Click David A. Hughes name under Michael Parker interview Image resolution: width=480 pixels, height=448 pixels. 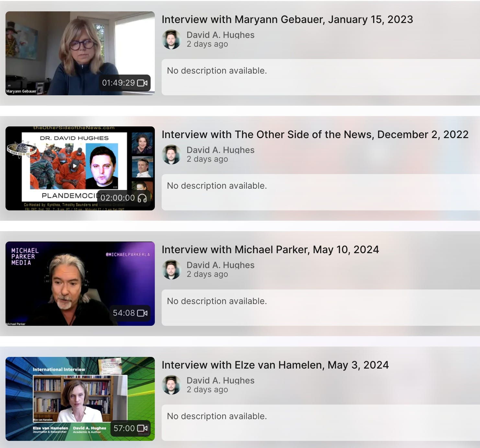(220, 265)
